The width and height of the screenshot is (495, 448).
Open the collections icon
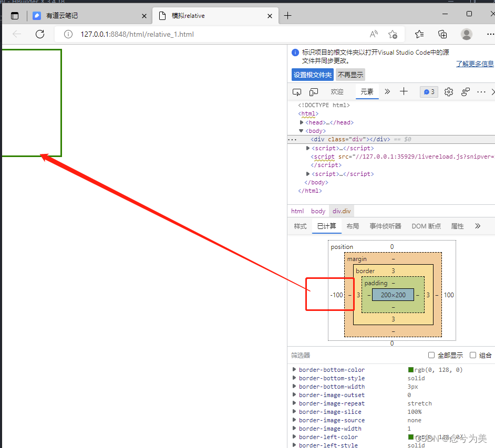pyautogui.click(x=442, y=34)
